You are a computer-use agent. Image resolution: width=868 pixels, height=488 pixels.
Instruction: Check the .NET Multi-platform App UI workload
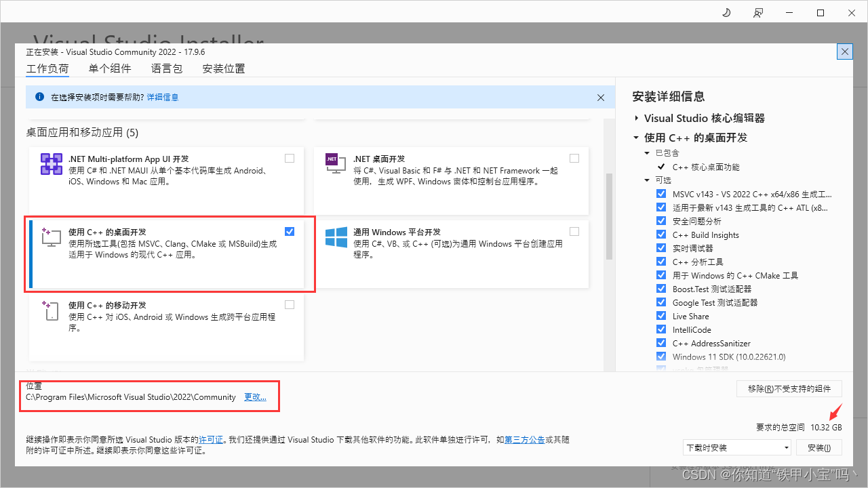tap(290, 158)
